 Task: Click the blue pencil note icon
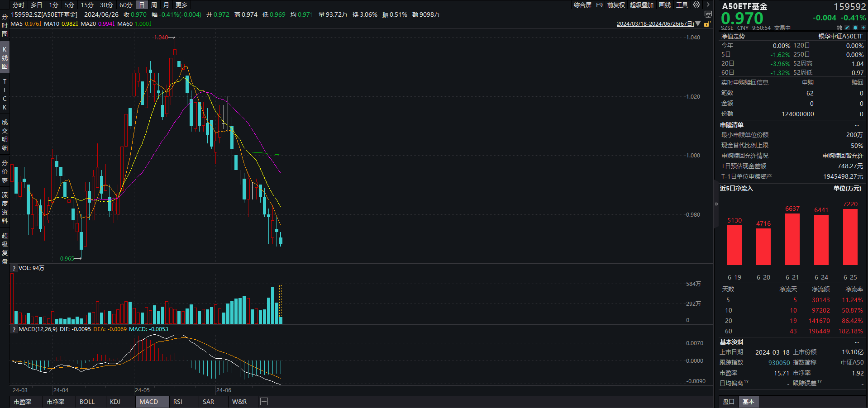pyautogui.click(x=847, y=28)
